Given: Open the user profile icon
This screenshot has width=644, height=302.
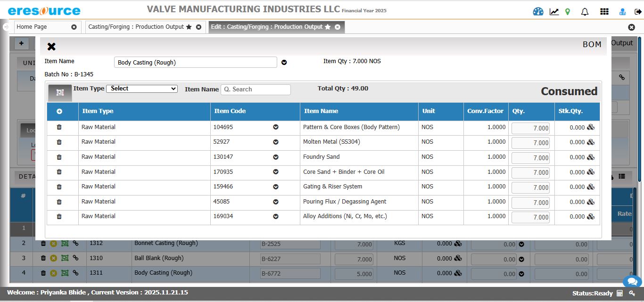Looking at the screenshot, I should [622, 11].
